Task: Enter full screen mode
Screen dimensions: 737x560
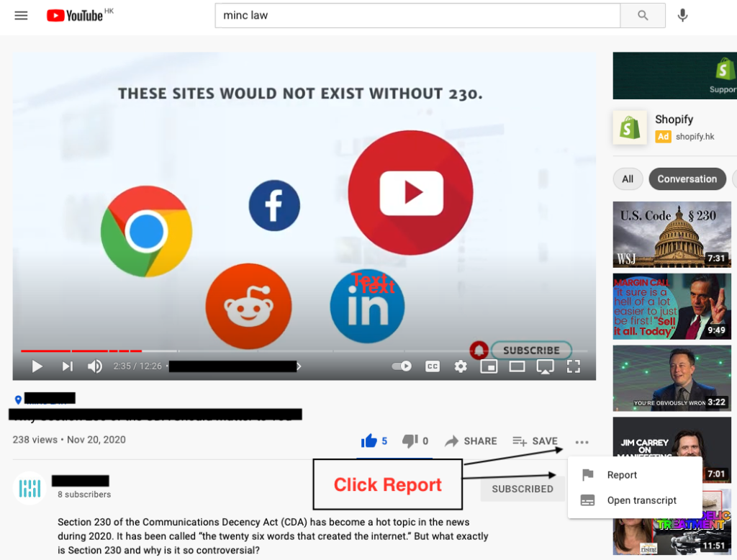Action: tap(574, 366)
